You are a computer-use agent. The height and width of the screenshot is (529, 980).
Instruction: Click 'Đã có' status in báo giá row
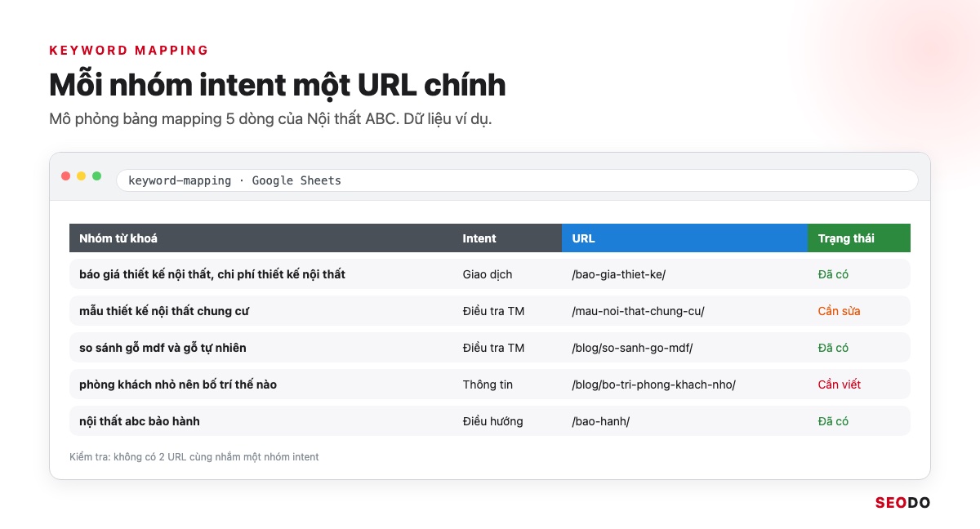click(x=833, y=274)
